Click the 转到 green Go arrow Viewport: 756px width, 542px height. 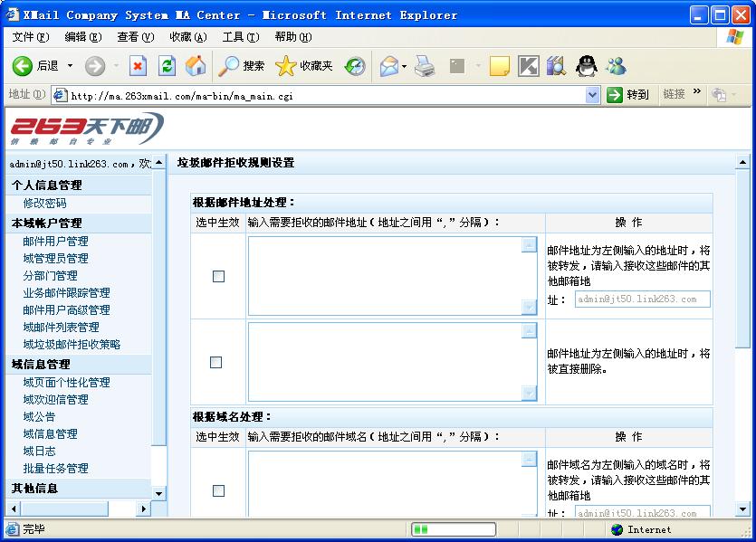pyautogui.click(x=615, y=94)
